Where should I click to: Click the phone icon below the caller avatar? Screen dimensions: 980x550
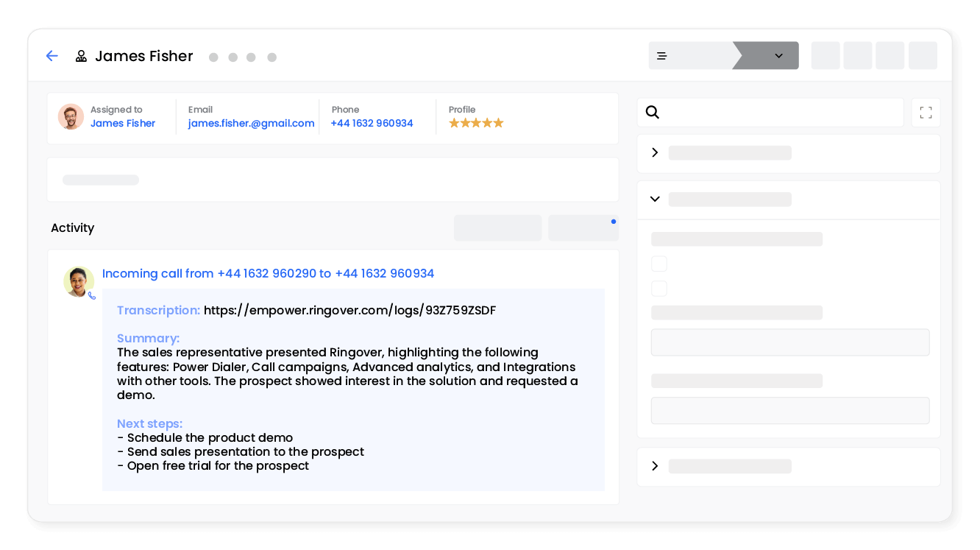[x=91, y=295]
